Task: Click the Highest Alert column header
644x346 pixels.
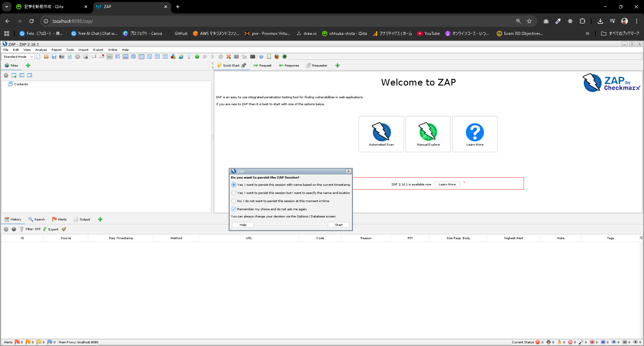Action: [513, 238]
